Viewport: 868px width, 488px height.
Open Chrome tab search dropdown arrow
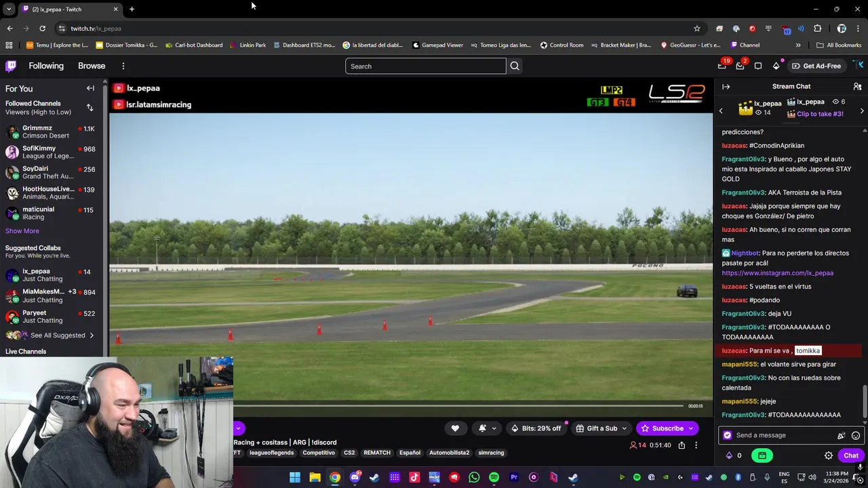coord(8,9)
